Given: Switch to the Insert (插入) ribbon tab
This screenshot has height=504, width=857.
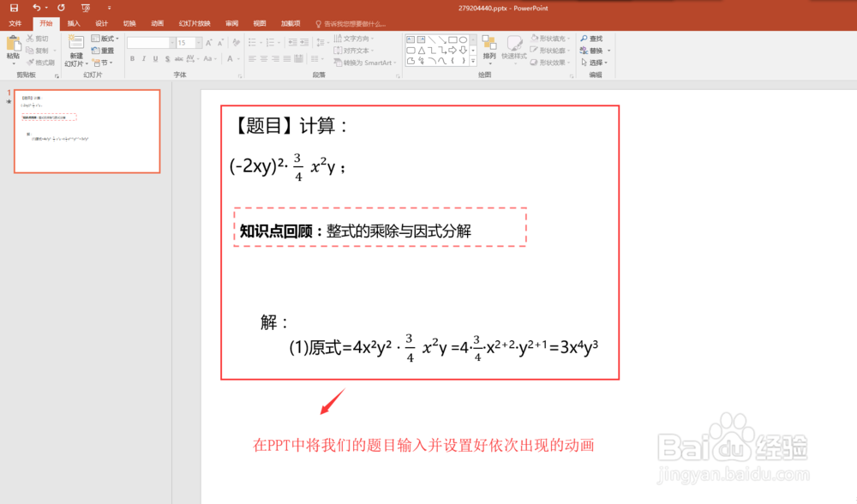Looking at the screenshot, I should coord(74,23).
